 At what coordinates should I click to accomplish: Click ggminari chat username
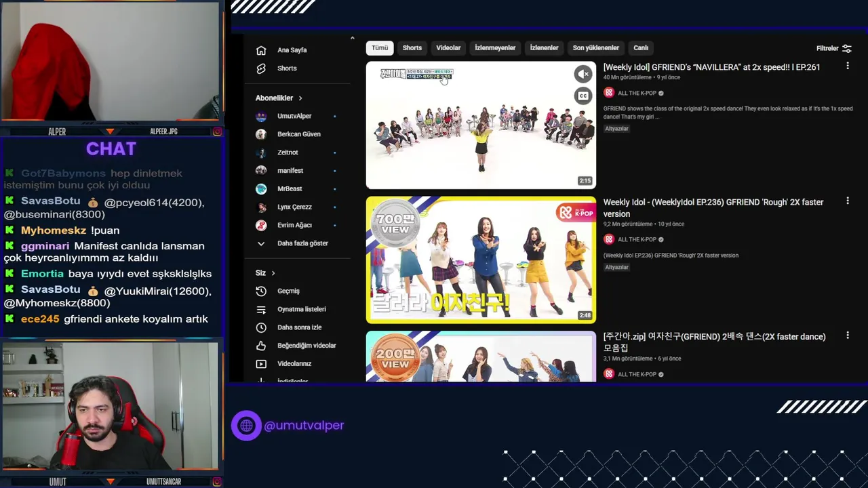(x=45, y=246)
